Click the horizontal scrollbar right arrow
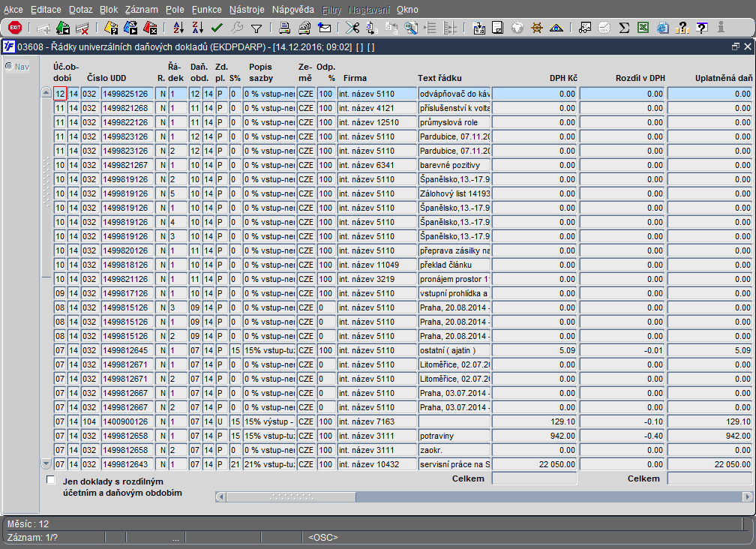 747,496
